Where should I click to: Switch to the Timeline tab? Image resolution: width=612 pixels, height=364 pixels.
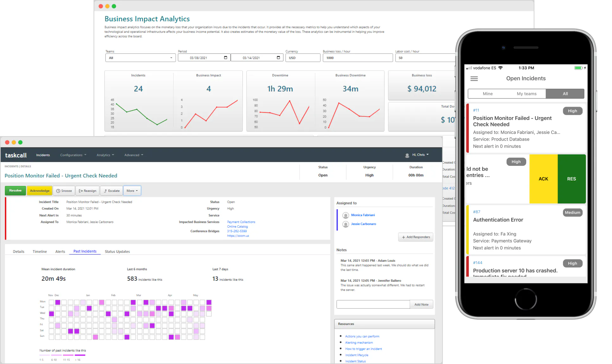[40, 252]
